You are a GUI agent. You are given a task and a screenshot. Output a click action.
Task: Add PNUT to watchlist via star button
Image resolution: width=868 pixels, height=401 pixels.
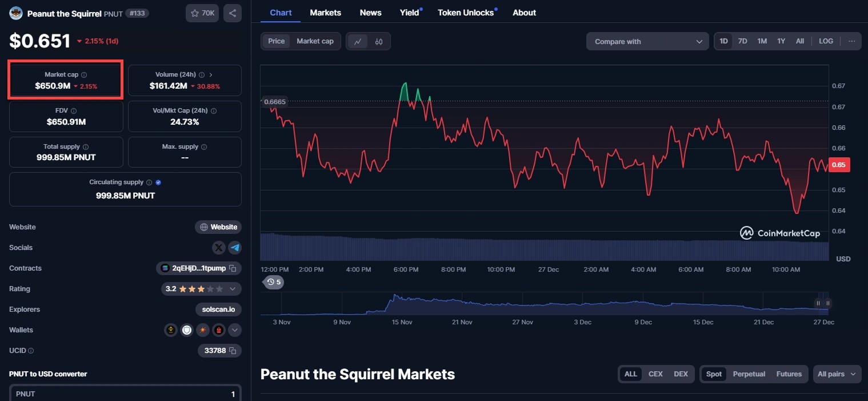tap(202, 13)
